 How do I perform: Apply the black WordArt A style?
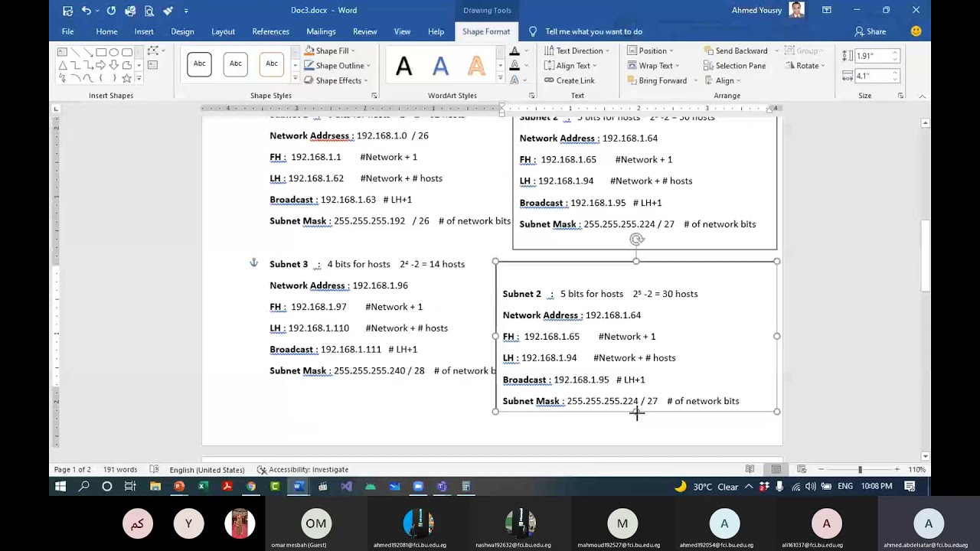(404, 66)
